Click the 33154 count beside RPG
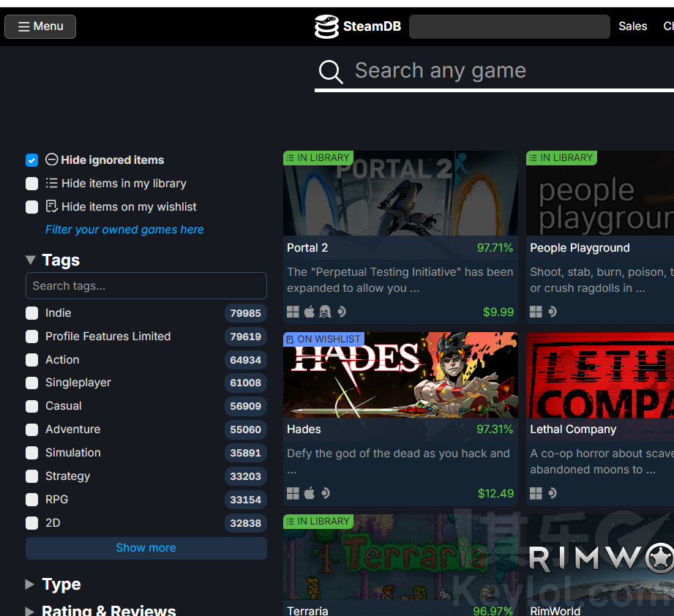This screenshot has height=616, width=674. click(x=245, y=500)
